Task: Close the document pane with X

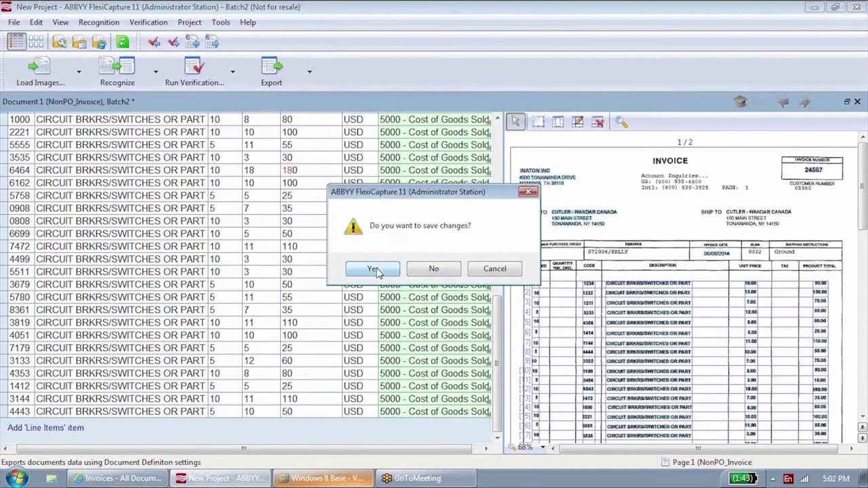Action: (x=857, y=102)
